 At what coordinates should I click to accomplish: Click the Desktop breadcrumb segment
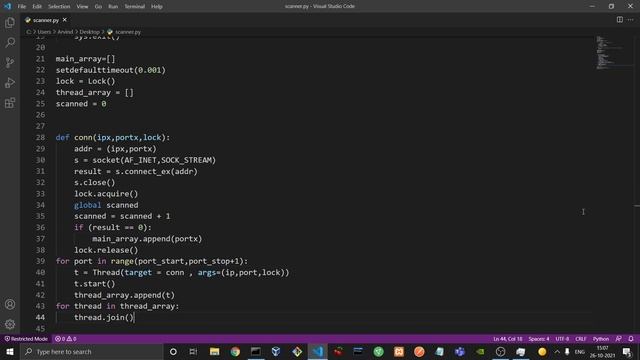[89, 32]
